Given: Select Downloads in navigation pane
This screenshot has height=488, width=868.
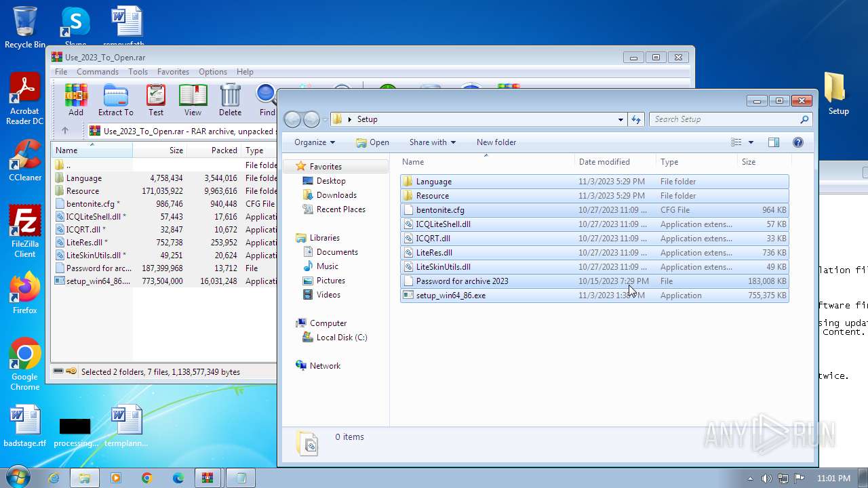Looking at the screenshot, I should [336, 195].
